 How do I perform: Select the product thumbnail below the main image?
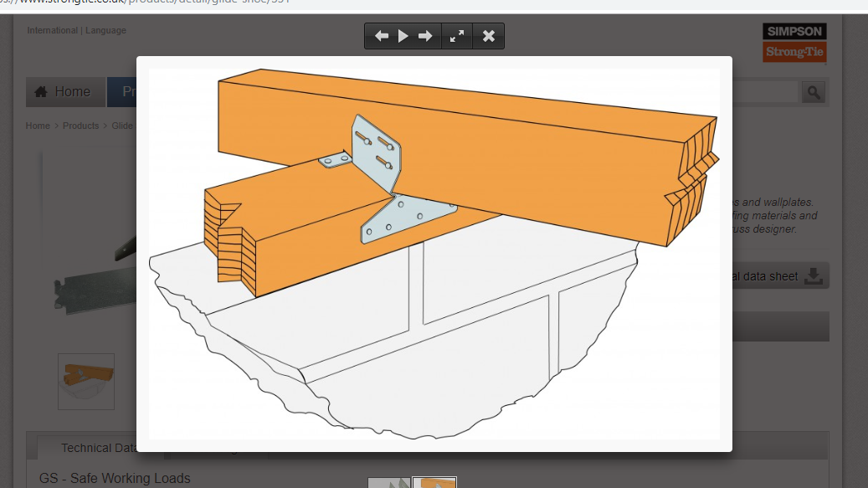pos(85,382)
